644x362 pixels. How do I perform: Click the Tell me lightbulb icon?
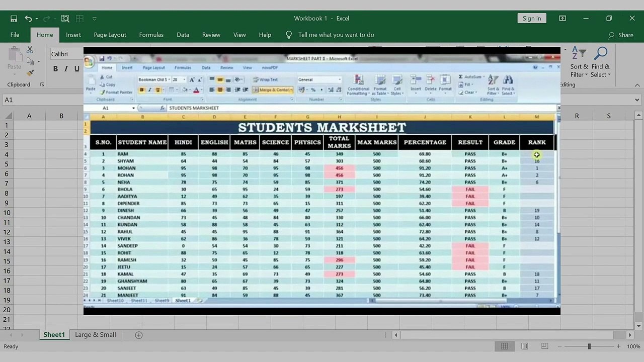click(x=288, y=35)
